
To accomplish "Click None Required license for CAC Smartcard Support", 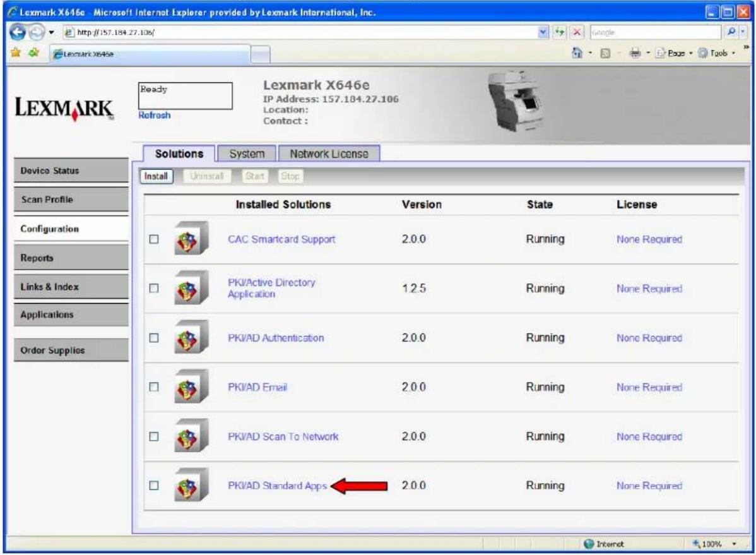I will 649,239.
